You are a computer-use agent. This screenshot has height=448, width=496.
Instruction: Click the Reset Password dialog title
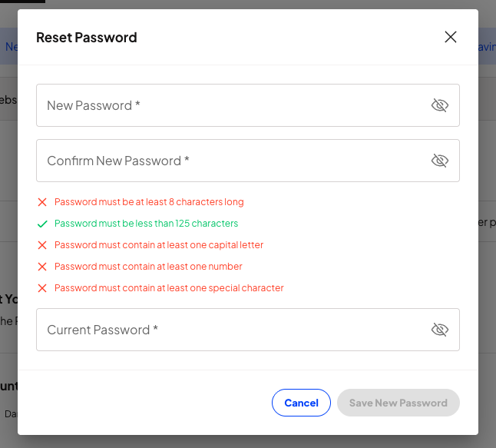87,38
